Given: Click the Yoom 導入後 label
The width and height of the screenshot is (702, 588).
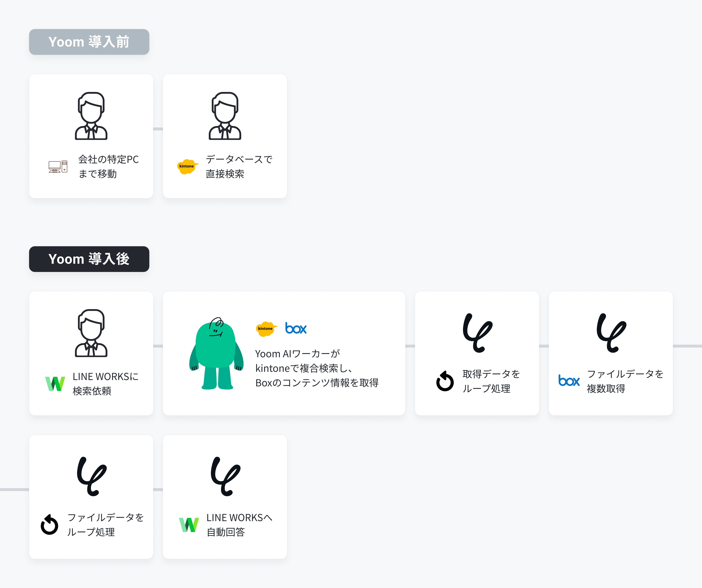Looking at the screenshot, I should click(89, 259).
